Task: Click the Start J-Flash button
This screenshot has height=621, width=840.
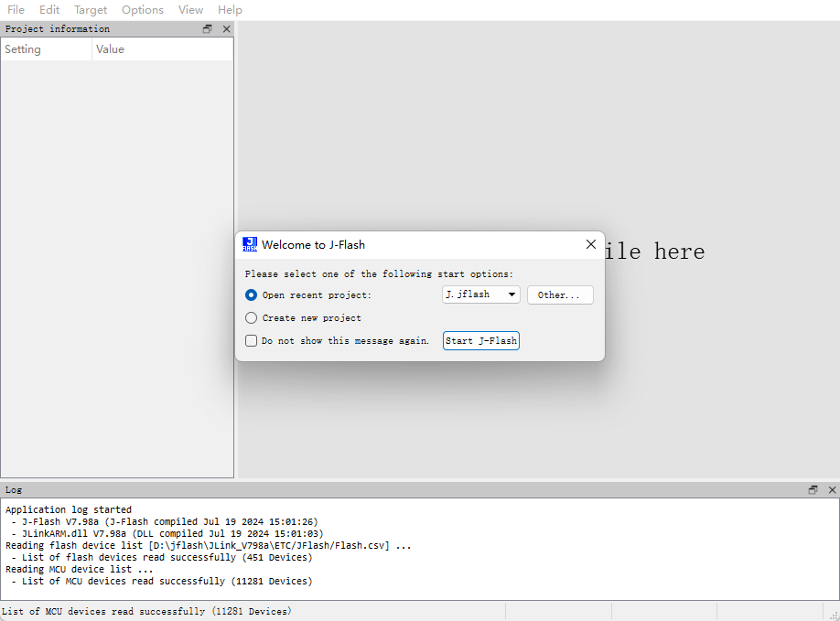Action: pyautogui.click(x=481, y=340)
